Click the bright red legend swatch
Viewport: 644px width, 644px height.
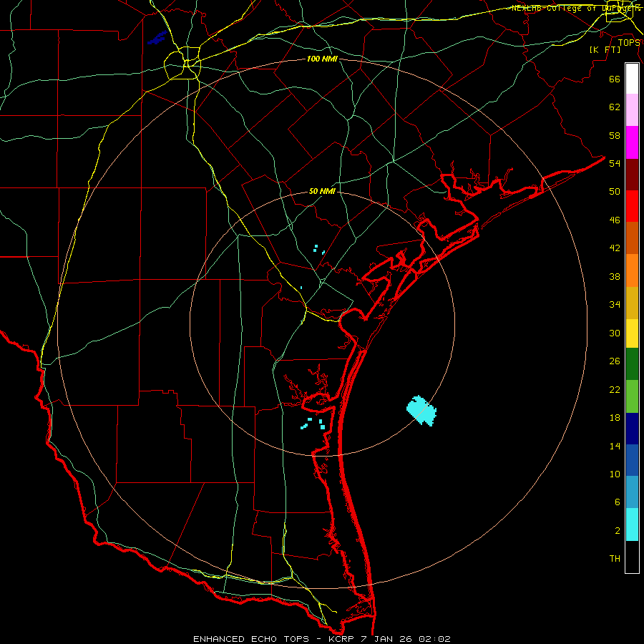point(632,206)
